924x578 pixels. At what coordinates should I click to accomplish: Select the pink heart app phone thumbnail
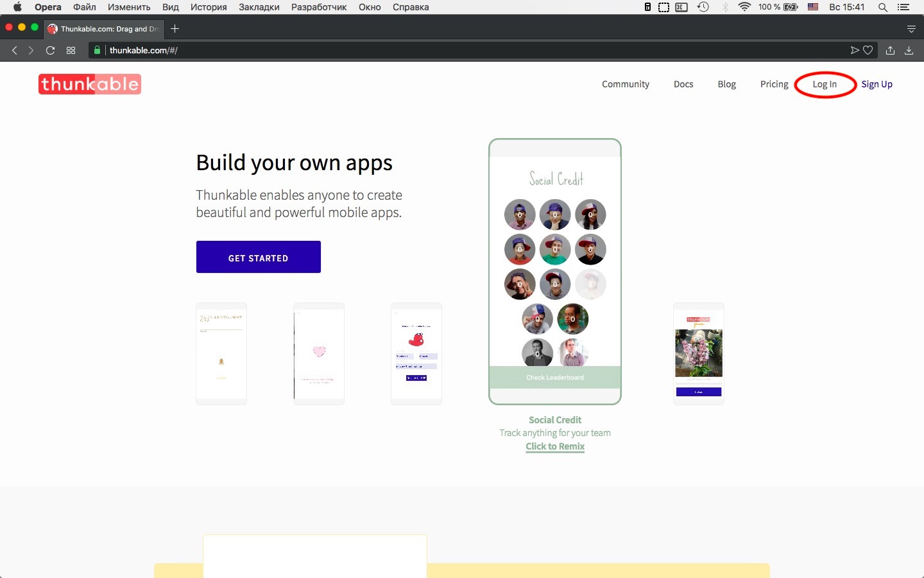tap(319, 354)
